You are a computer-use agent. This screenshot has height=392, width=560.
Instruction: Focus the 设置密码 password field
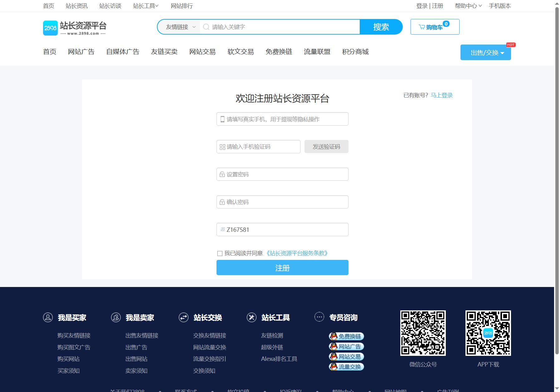282,174
